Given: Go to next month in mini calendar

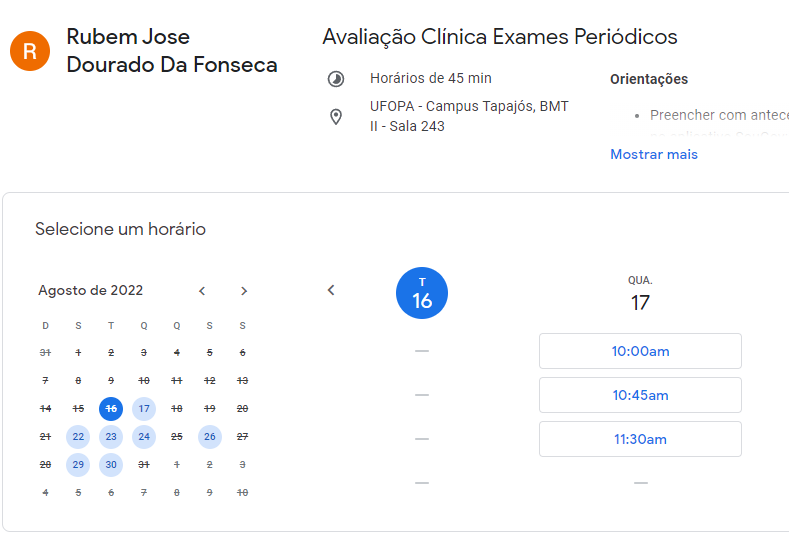Looking at the screenshot, I should click(x=244, y=291).
